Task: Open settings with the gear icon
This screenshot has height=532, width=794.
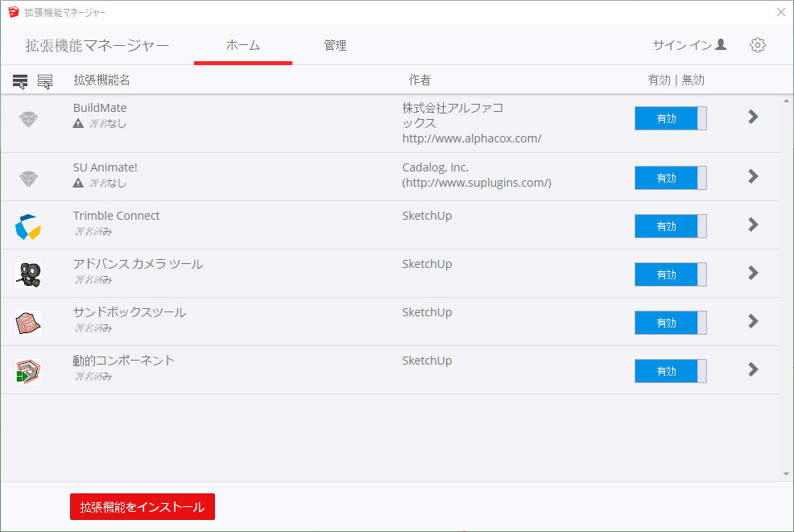Action: pyautogui.click(x=758, y=45)
